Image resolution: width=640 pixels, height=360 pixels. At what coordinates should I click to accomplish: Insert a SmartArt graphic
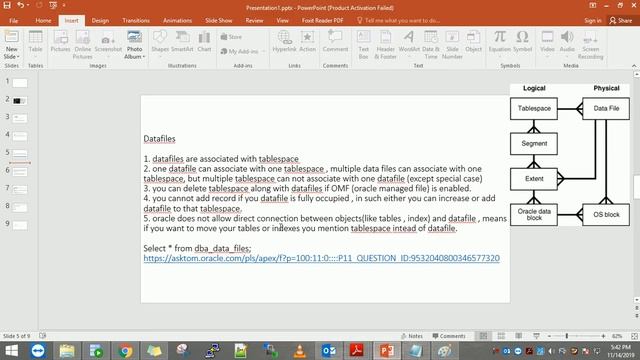pos(182,42)
